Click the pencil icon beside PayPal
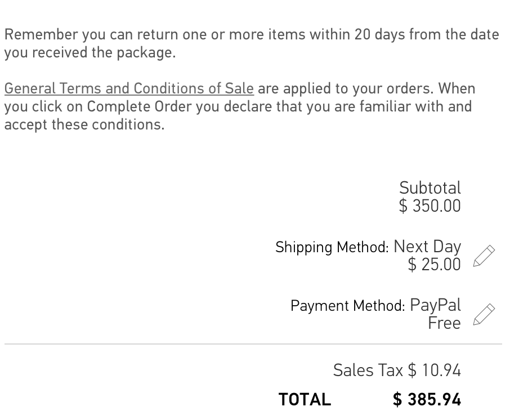Screen dimensions: 510x420 pos(484,314)
